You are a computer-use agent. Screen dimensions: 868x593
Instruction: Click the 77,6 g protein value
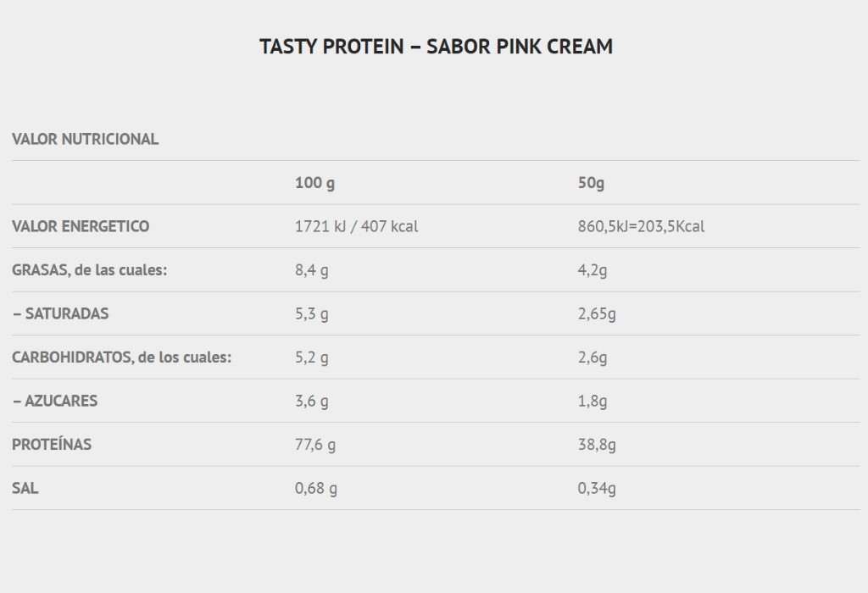pos(315,444)
